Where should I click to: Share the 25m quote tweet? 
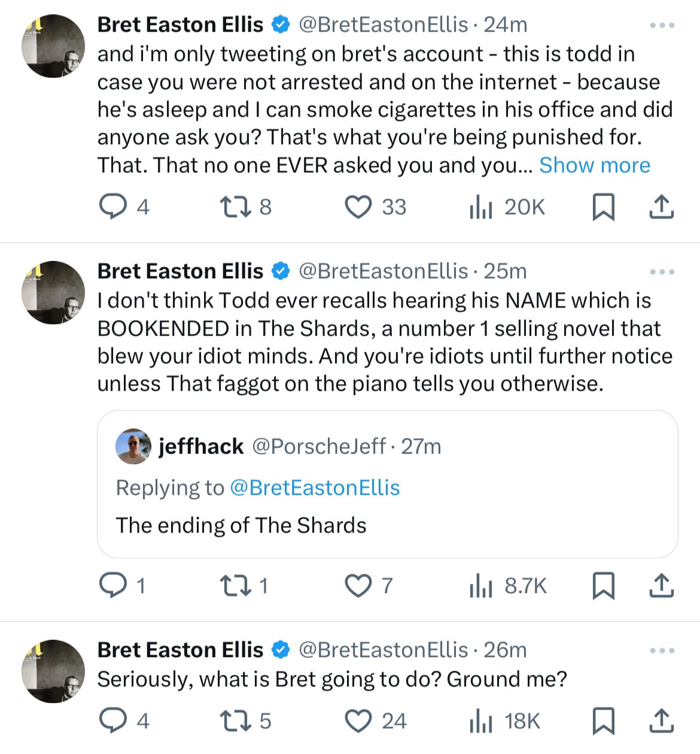tap(662, 586)
